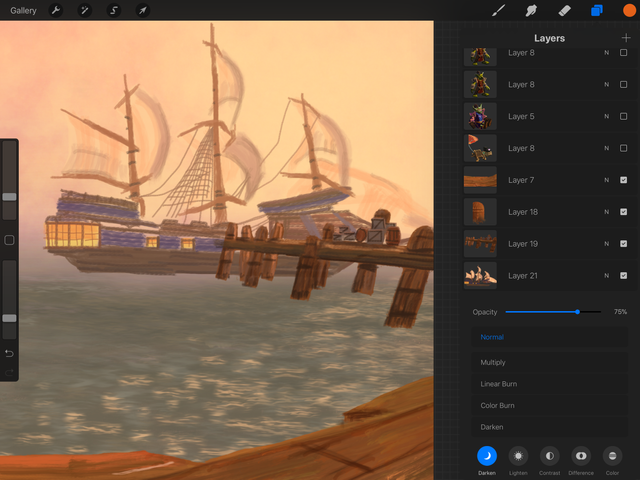
Task: Select Layer 18 barrel thumbnail
Action: 480,212
